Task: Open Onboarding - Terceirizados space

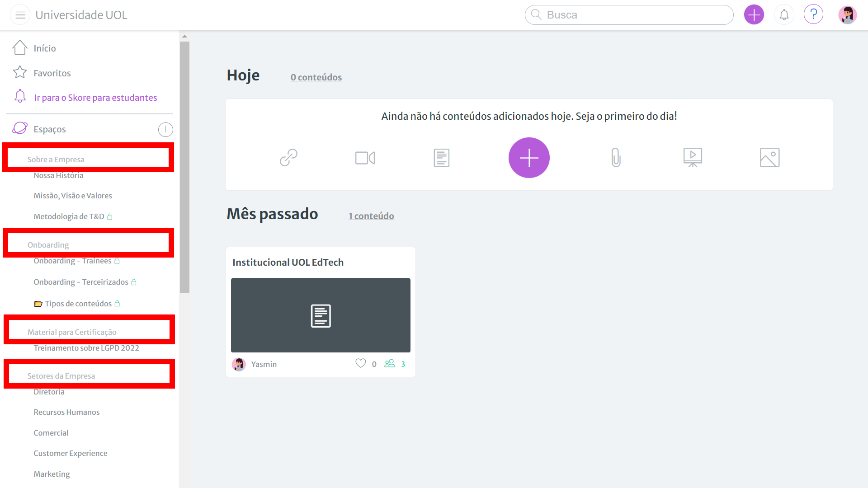Action: (x=81, y=282)
